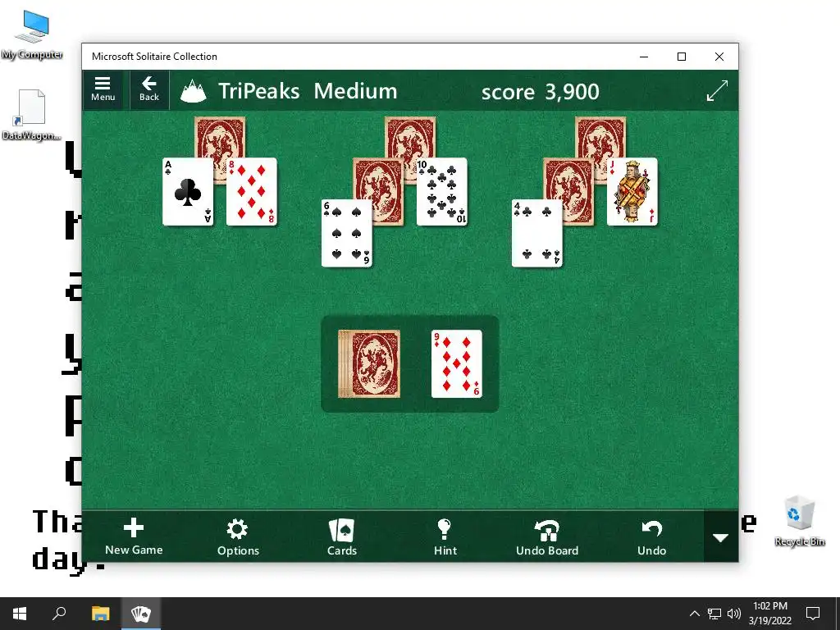Play the Ace of clubs card
The image size is (840, 630).
pyautogui.click(x=188, y=192)
